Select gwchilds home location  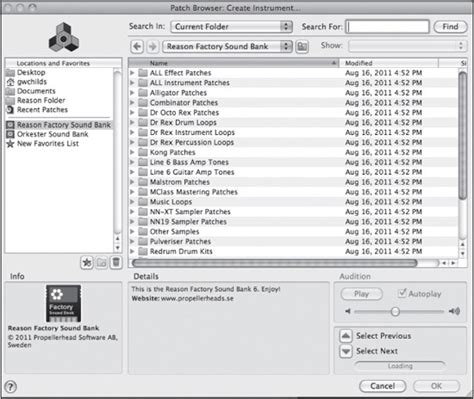(x=32, y=82)
